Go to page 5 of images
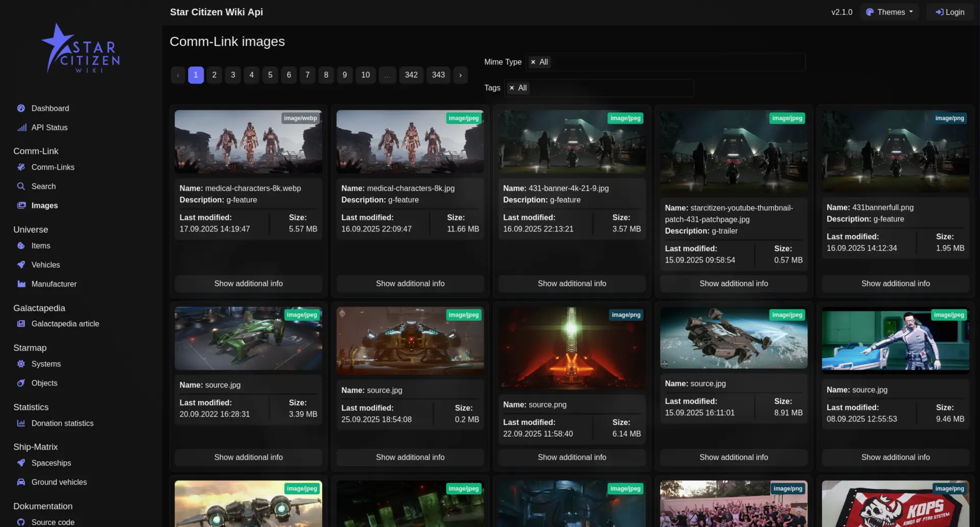 click(270, 75)
